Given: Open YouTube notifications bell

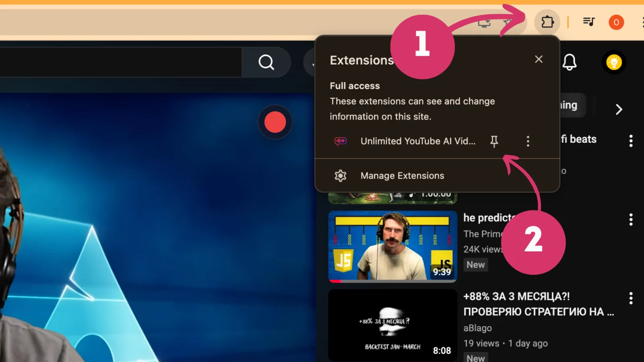Looking at the screenshot, I should click(x=569, y=62).
